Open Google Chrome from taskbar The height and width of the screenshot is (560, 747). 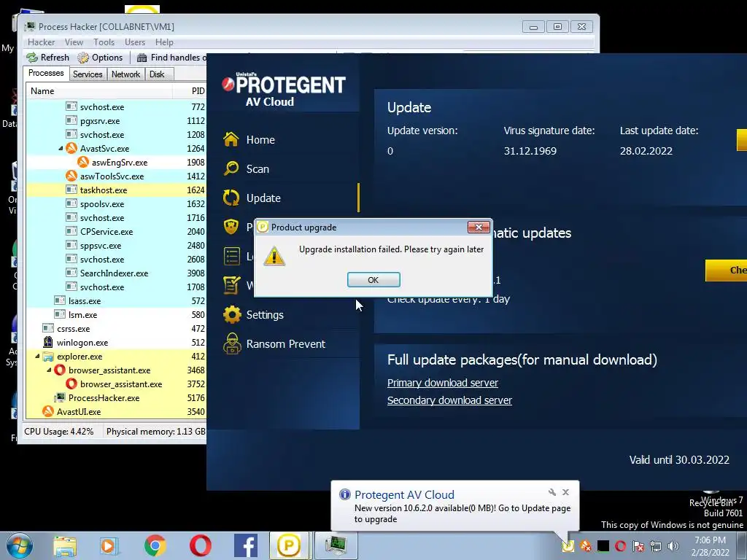[155, 545]
